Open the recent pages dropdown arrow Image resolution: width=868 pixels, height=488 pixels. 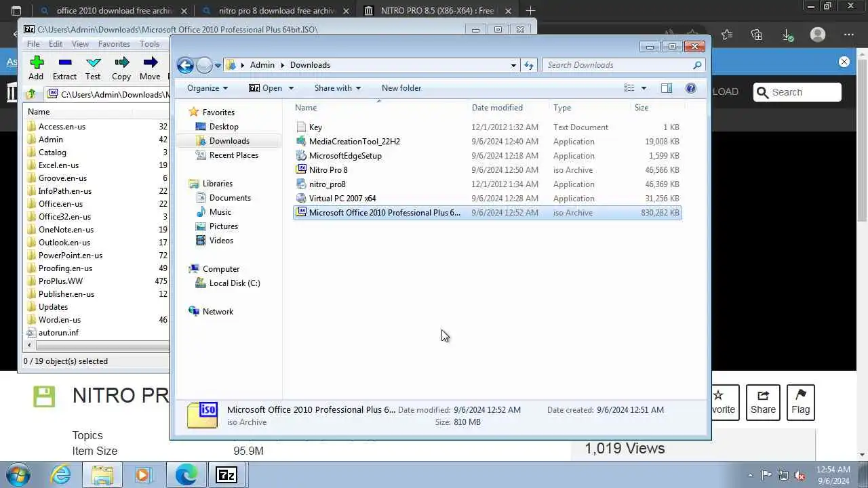pos(218,66)
